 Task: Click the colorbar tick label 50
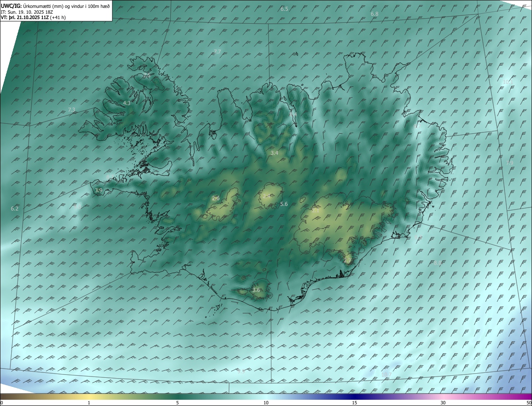pyautogui.click(x=529, y=403)
